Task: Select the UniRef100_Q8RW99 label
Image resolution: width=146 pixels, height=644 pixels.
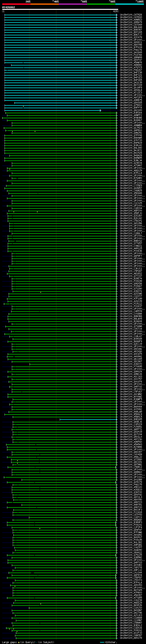Action: [131, 58]
